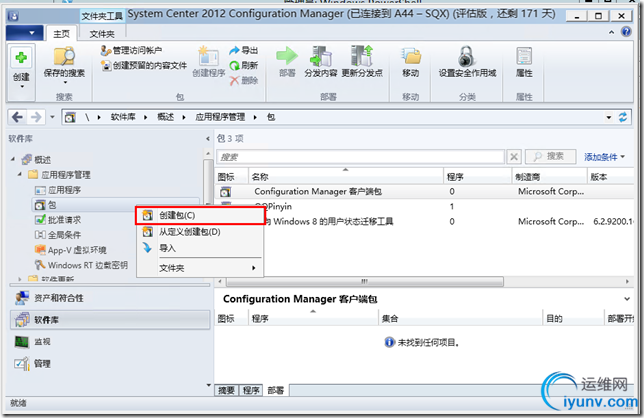Open the blue application menu dropdown
644x418 pixels.
(25, 33)
